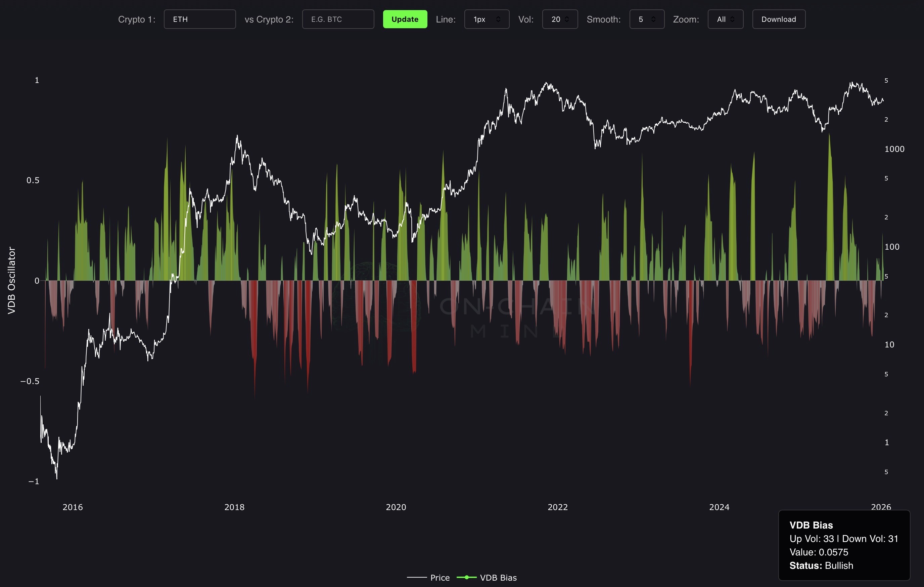Click the VDB Oscillator axis title
The image size is (924, 587).
11,280
